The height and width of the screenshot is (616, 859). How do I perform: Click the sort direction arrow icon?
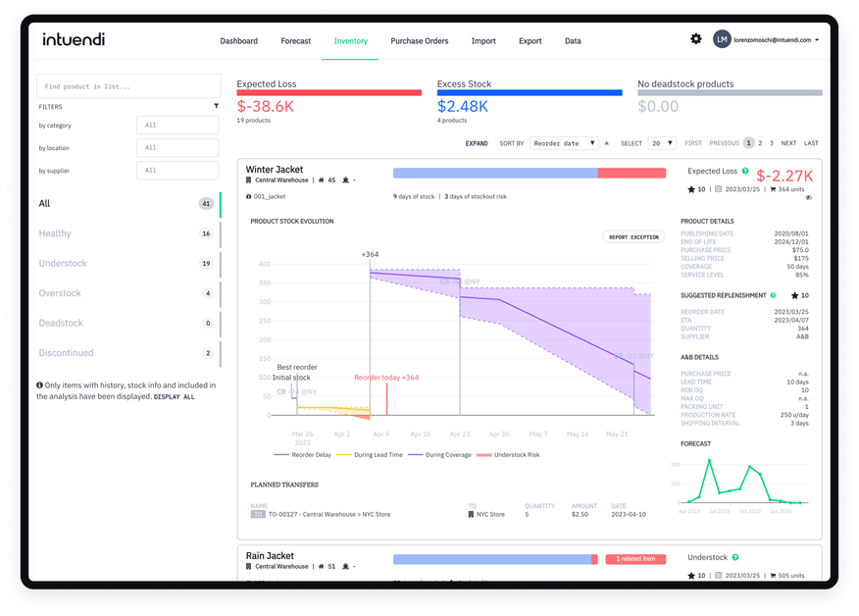[606, 143]
